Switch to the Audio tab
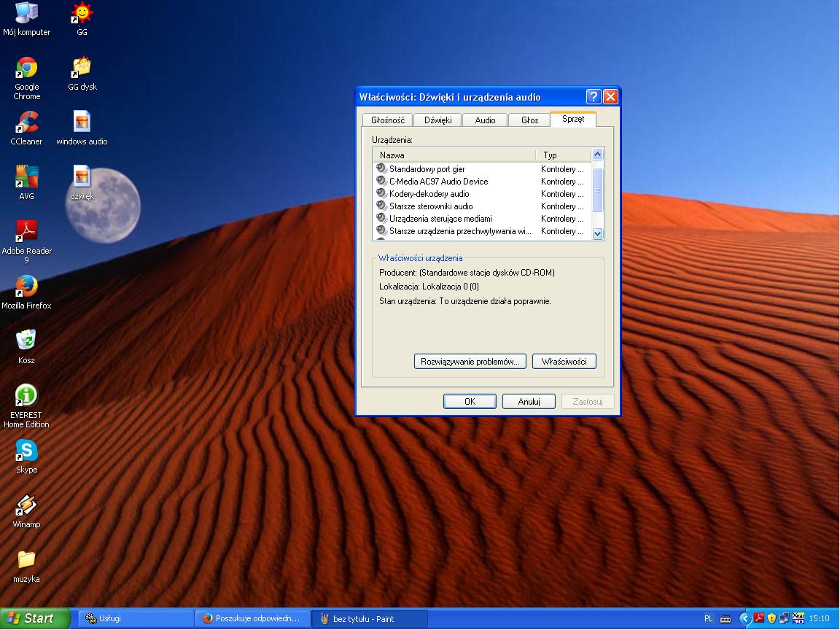The width and height of the screenshot is (840, 630). tap(485, 120)
